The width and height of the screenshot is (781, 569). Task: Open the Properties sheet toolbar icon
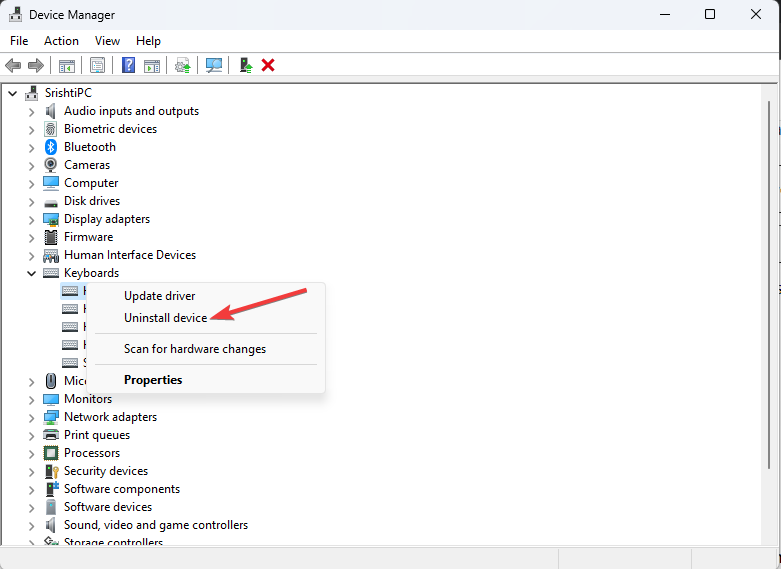coord(98,65)
